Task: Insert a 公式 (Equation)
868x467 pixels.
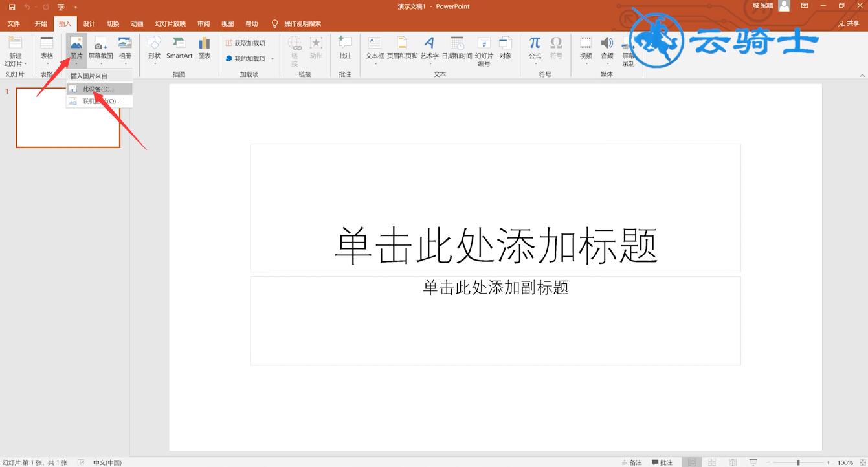Action: [x=535, y=51]
